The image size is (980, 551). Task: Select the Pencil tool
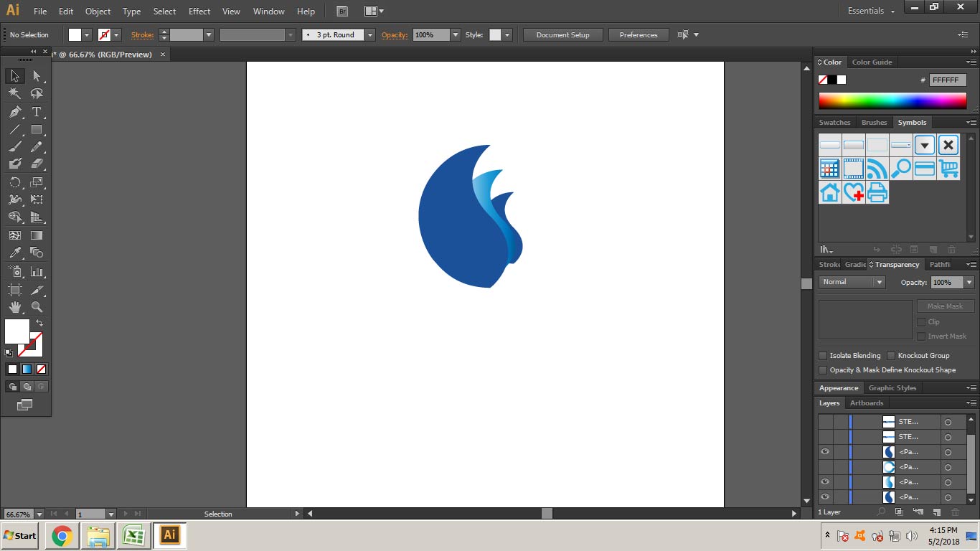coord(37,147)
